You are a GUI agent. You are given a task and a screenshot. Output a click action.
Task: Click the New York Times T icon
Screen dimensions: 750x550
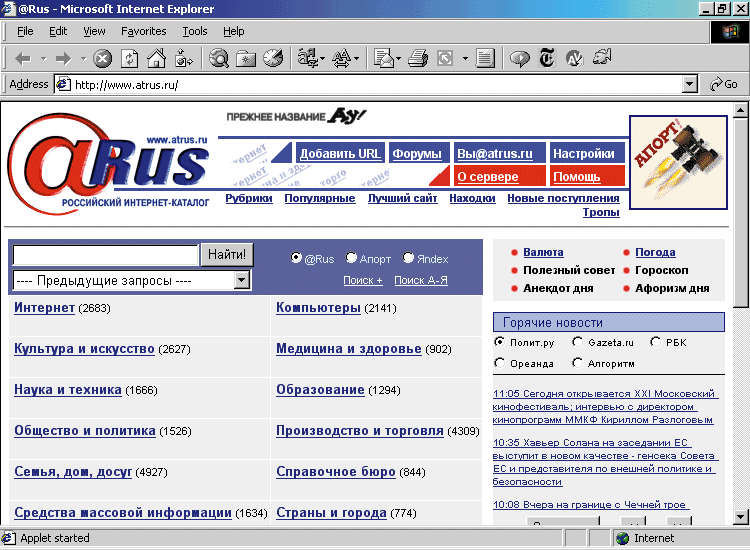[x=547, y=58]
